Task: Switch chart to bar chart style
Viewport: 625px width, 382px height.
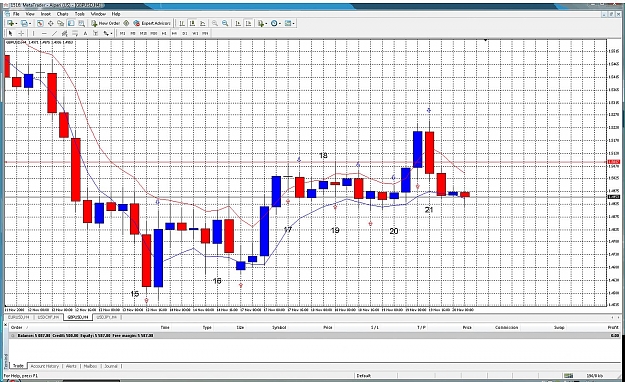Action: [182, 23]
